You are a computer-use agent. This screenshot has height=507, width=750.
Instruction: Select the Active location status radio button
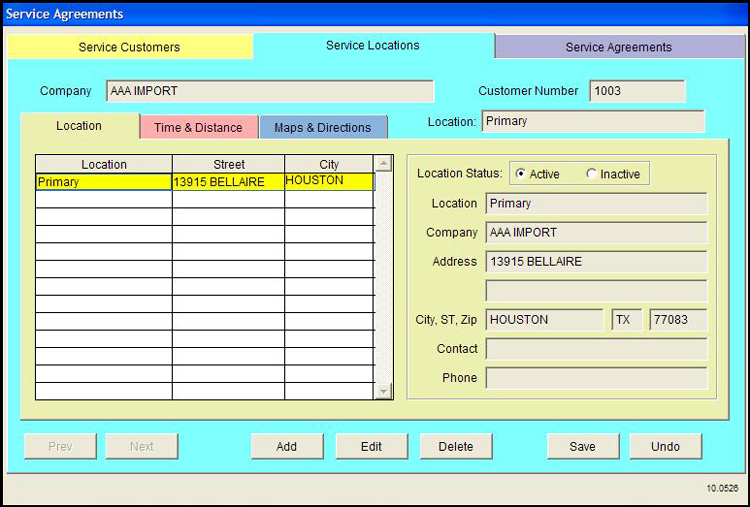pyautogui.click(x=520, y=174)
